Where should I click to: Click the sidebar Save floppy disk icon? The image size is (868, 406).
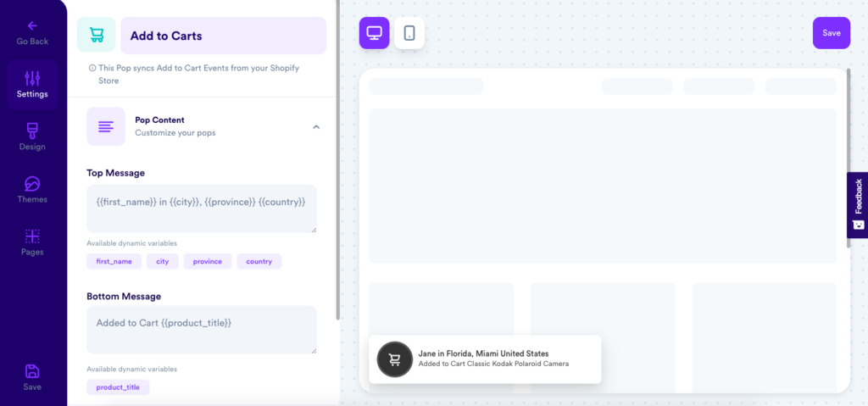pos(32,371)
